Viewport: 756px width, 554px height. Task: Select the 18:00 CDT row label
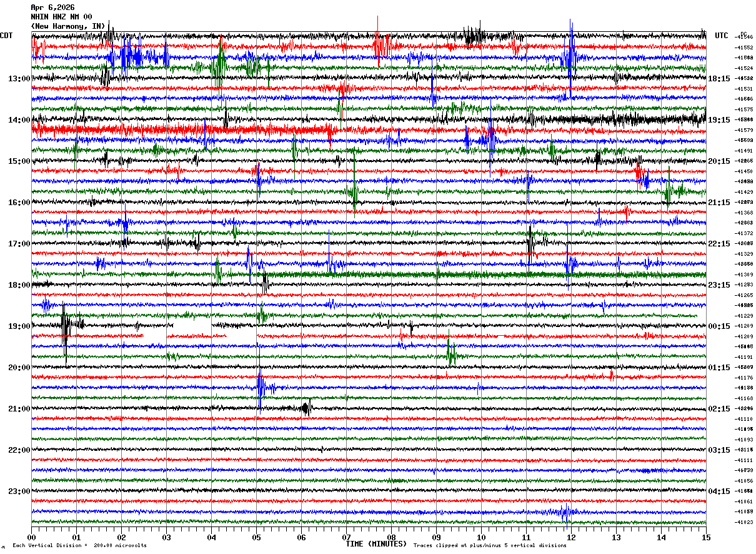click(x=19, y=285)
